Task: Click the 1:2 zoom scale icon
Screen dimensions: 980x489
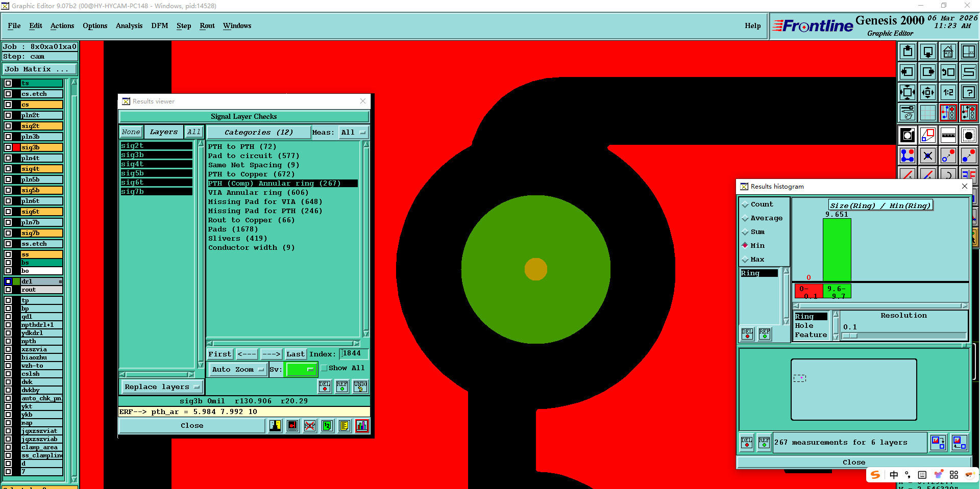Action: 948,92
